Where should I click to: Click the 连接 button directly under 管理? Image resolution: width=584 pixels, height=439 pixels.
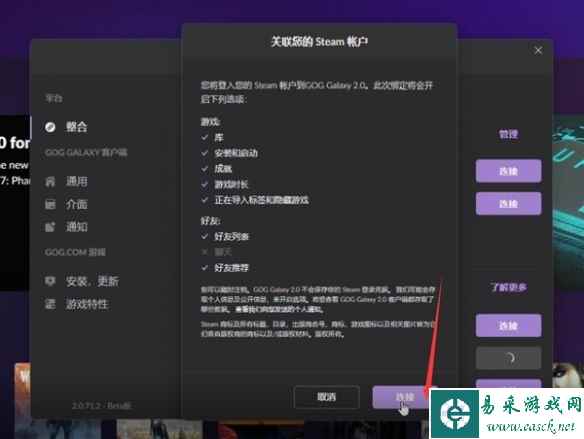point(508,171)
